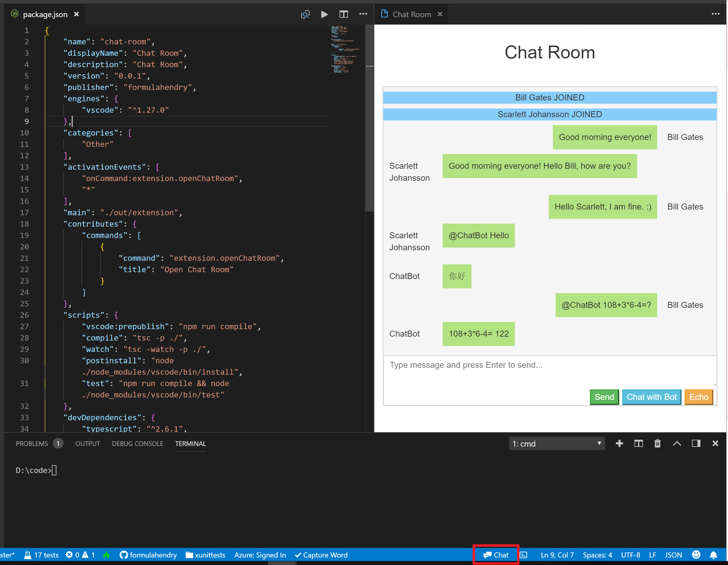The width and height of the screenshot is (728, 565).
Task: Open more actions menu for package.json editor
Action: click(x=363, y=14)
